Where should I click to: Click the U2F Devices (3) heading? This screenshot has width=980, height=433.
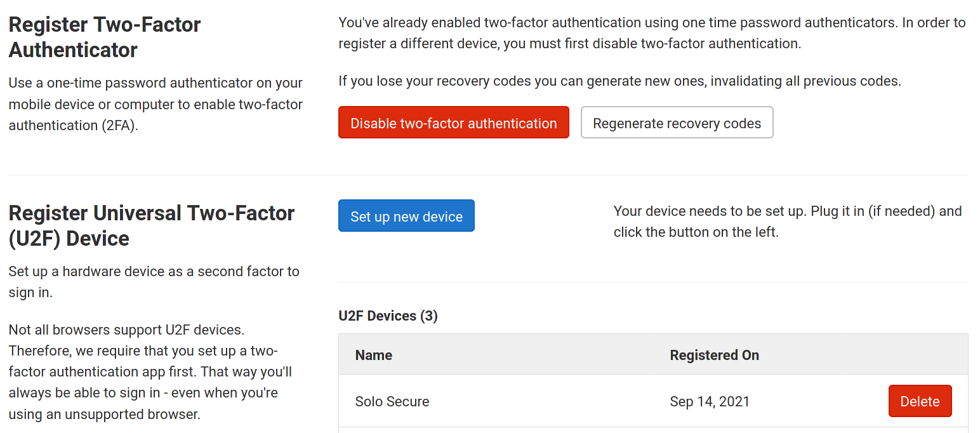point(388,316)
